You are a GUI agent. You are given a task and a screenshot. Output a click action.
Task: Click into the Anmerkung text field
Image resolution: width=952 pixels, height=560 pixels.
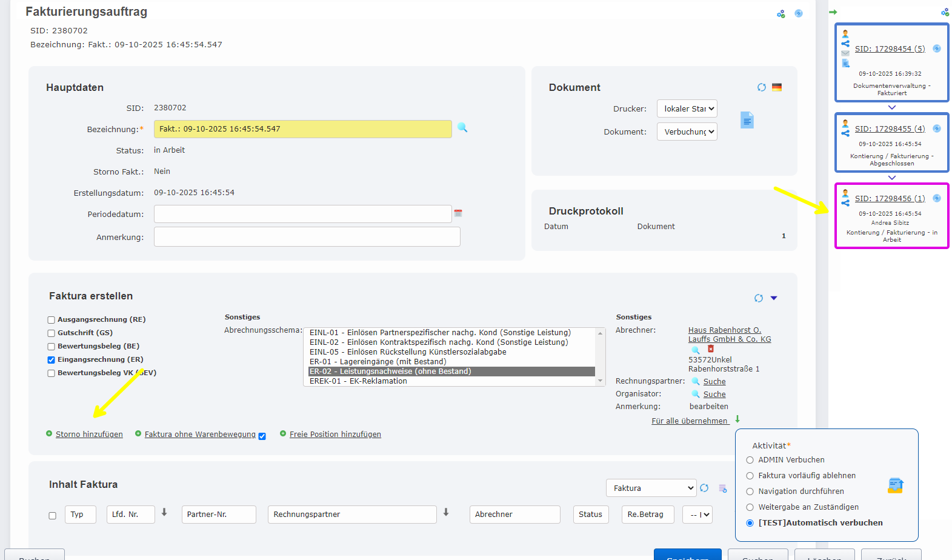tap(307, 237)
